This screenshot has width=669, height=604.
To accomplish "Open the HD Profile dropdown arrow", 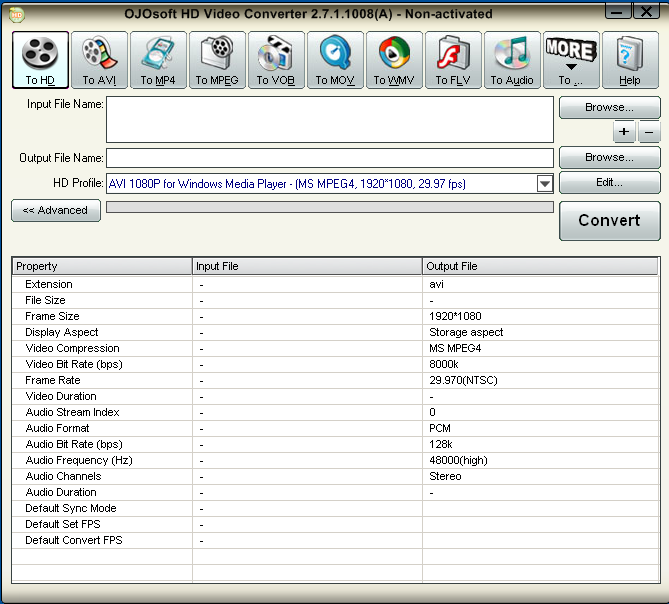I will tap(544, 184).
